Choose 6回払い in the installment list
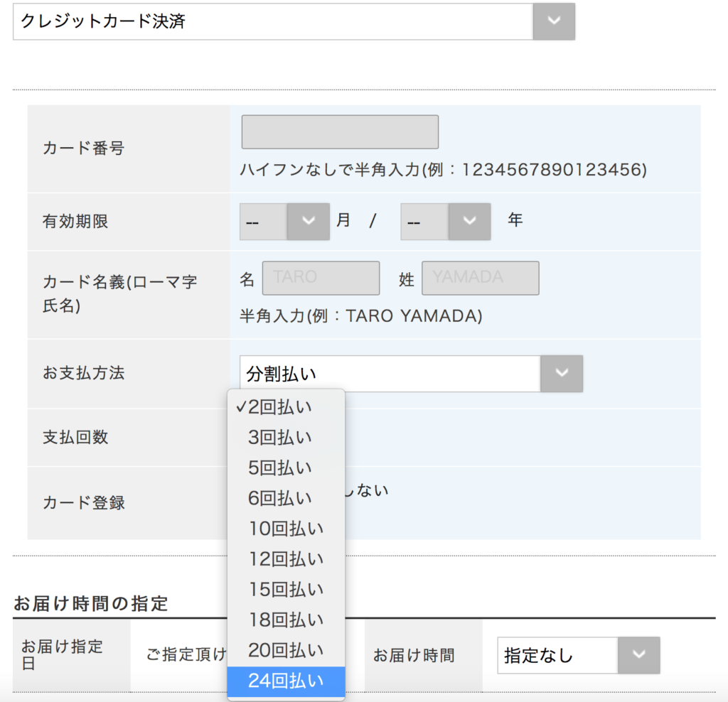 tap(286, 498)
